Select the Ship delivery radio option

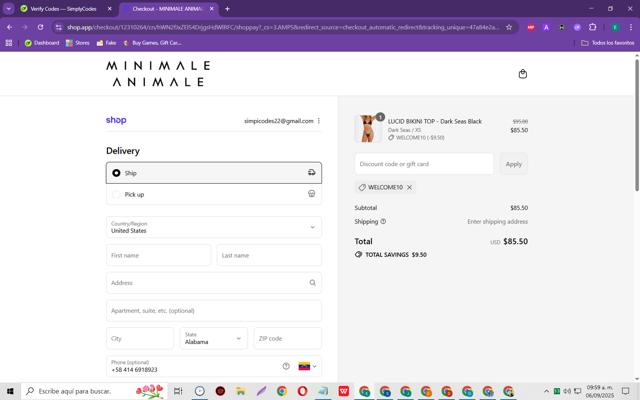(x=116, y=173)
